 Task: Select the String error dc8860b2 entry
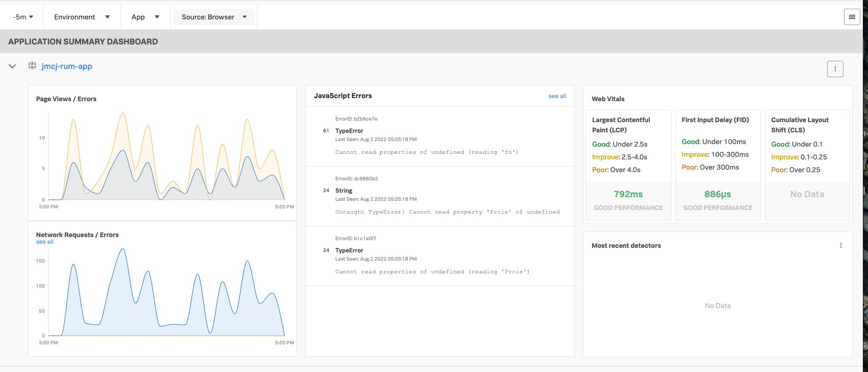click(x=344, y=191)
